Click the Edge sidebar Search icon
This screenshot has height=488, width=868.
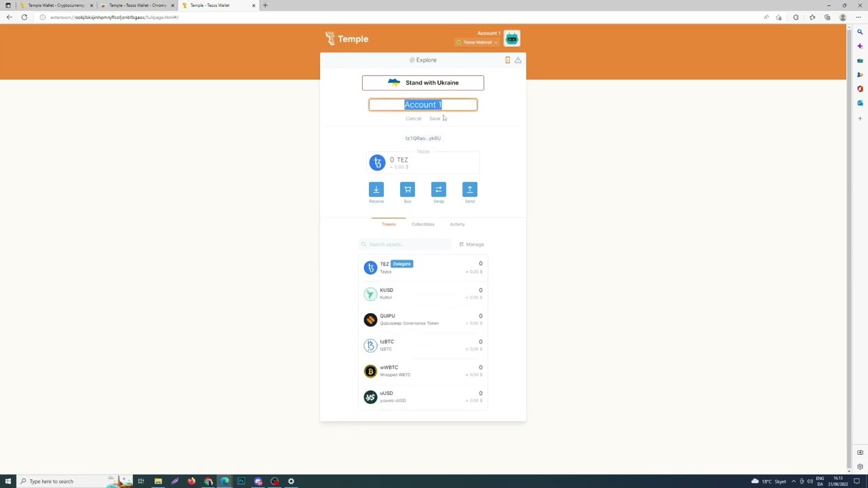coord(860,32)
